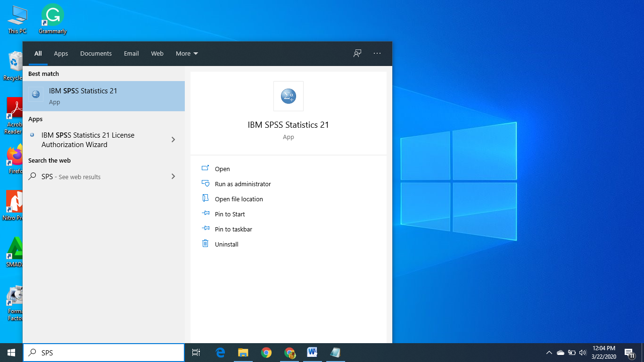Screen dimensions: 644x362
Task: Click the Open file location icon
Action: [205, 198]
